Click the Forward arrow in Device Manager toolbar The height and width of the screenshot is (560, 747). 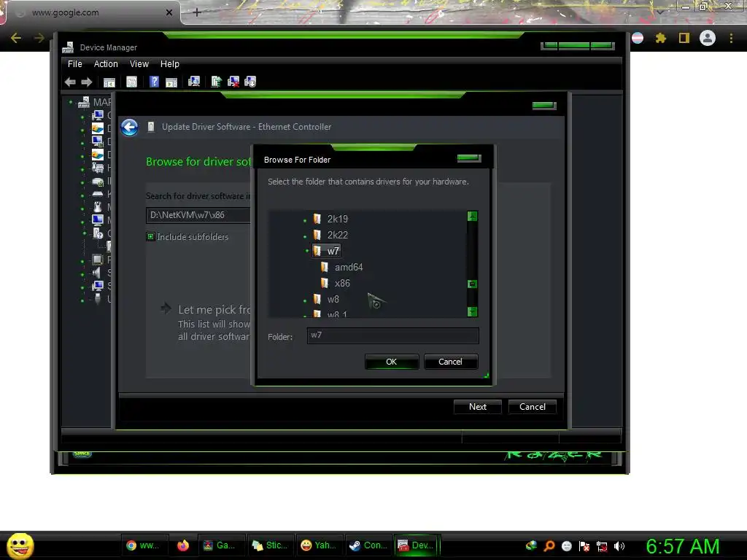pos(86,82)
